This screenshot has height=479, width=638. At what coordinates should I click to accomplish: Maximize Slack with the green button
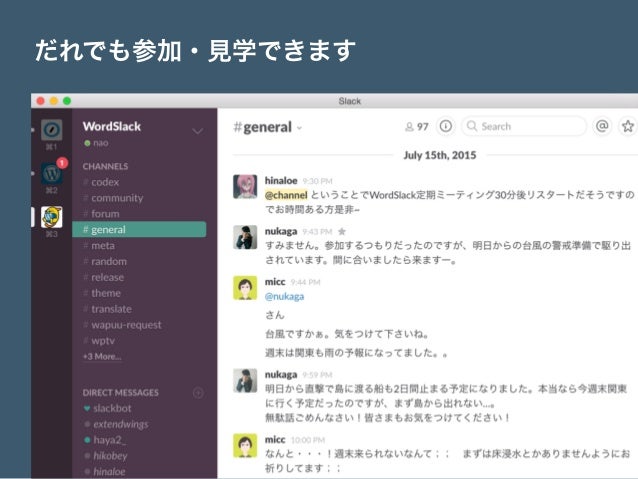pyautogui.click(x=67, y=101)
